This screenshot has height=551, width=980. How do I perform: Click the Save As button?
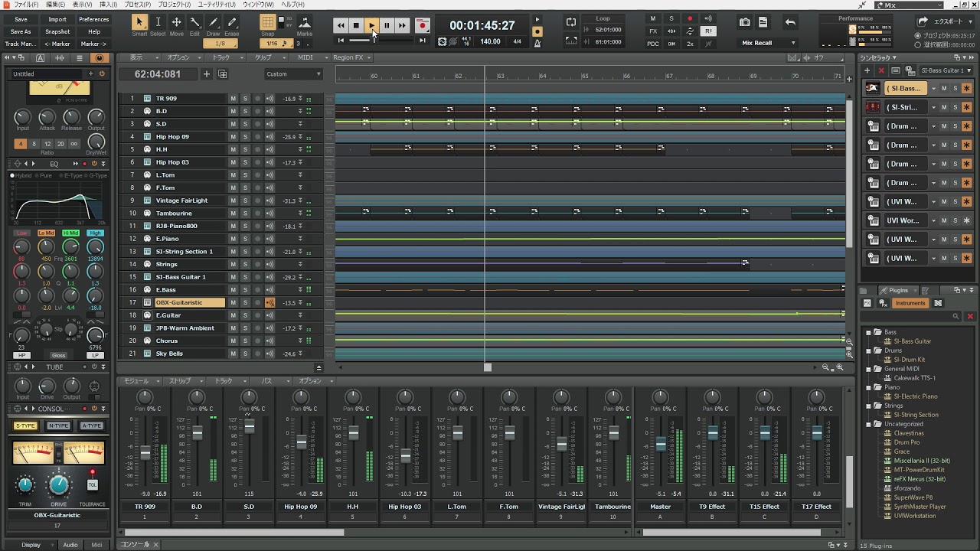click(21, 31)
